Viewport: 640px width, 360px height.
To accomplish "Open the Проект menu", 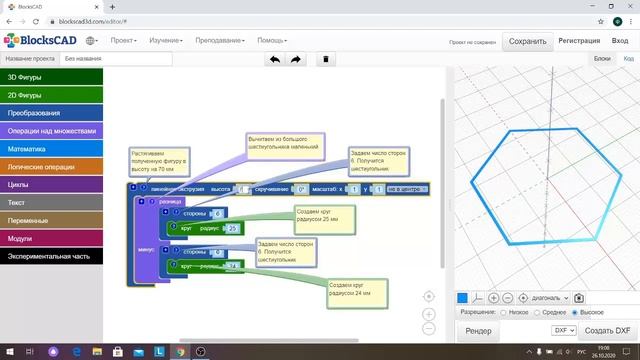I will point(123,40).
